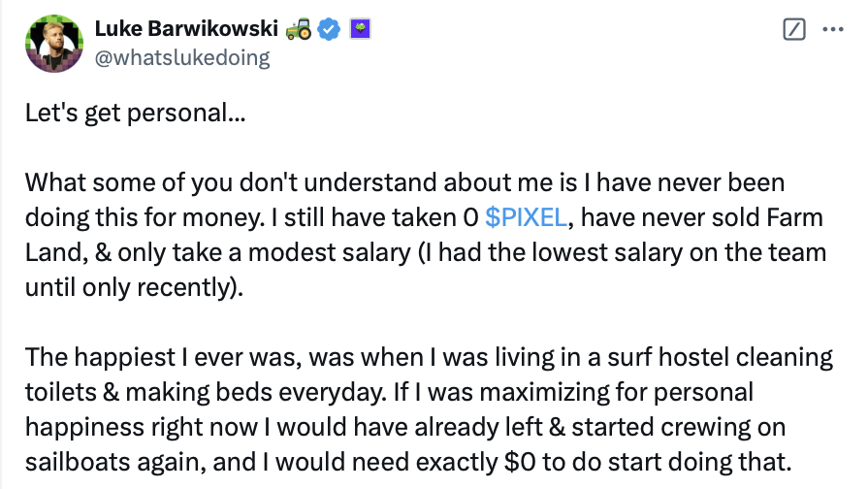The image size is (868, 489).
Task: Open the $PIXEL cashtag link
Action: [x=526, y=217]
